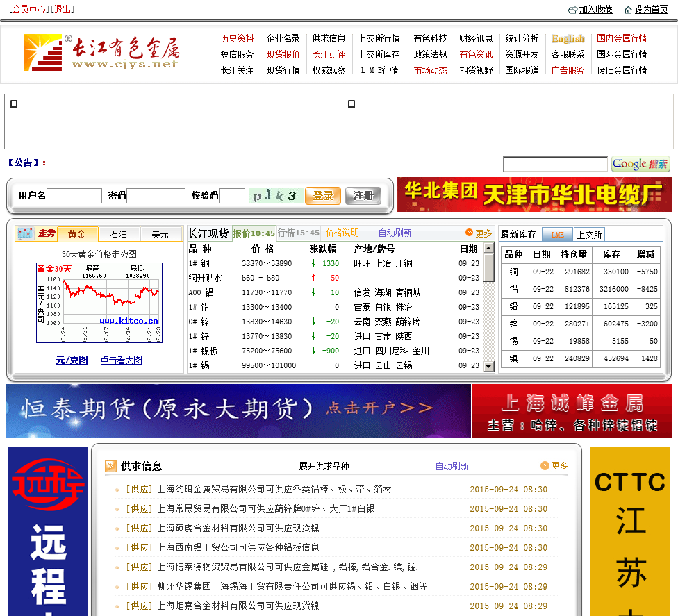Open 市场动态 in navigation
Screen dimensions: 678x616
click(x=430, y=70)
